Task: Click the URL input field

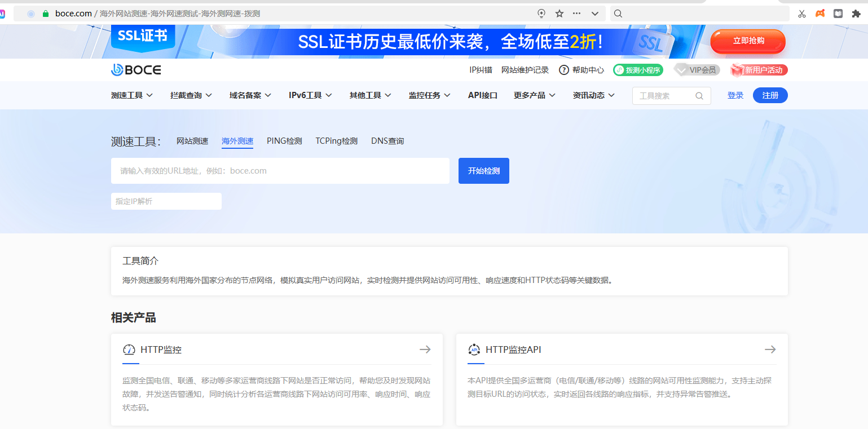Action: click(280, 170)
